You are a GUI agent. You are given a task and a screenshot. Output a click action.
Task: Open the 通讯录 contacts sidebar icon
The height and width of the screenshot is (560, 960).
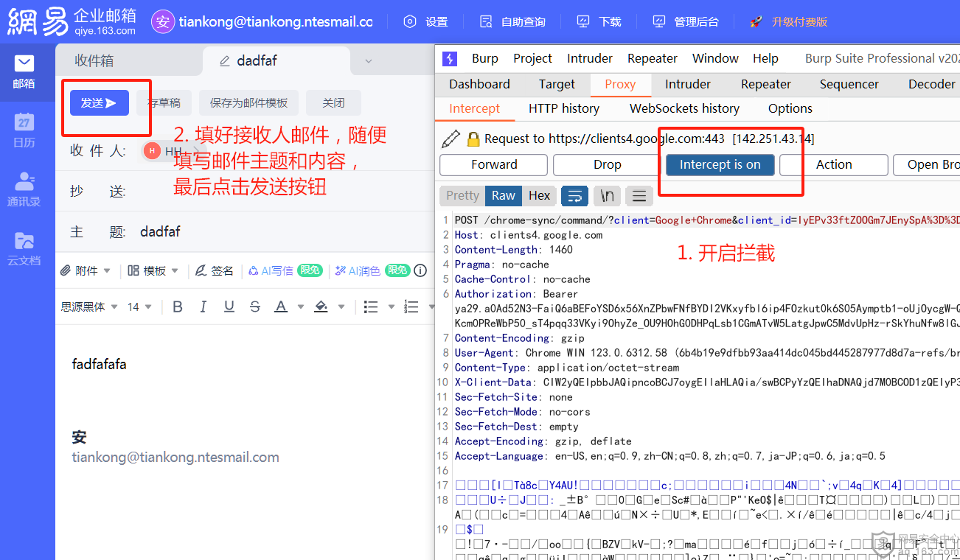24,189
